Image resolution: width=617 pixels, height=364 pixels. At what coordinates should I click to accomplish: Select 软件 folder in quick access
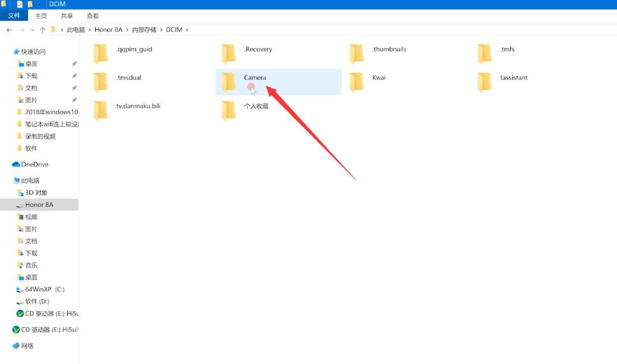pyautogui.click(x=31, y=148)
